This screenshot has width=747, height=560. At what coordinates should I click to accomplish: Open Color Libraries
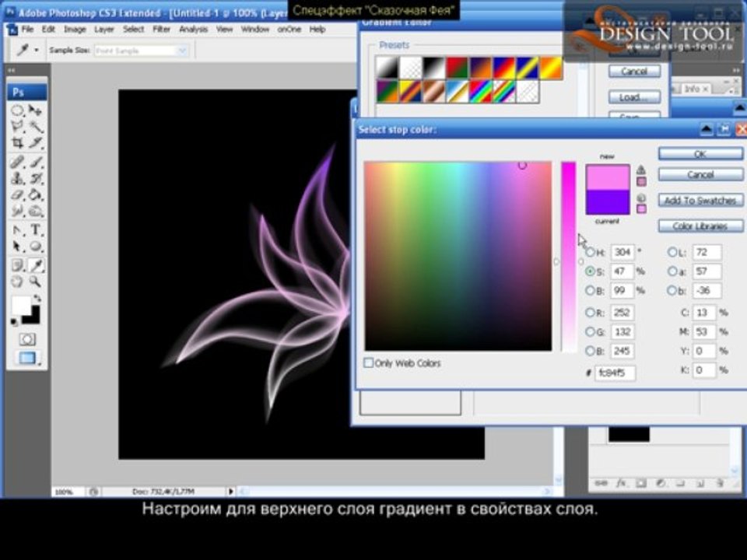(700, 226)
